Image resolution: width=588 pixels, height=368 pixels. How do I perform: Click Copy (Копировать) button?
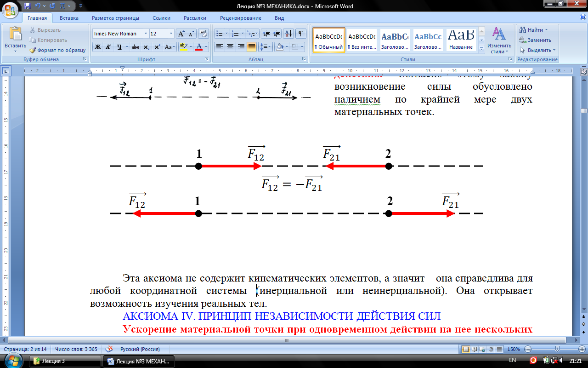pos(48,40)
